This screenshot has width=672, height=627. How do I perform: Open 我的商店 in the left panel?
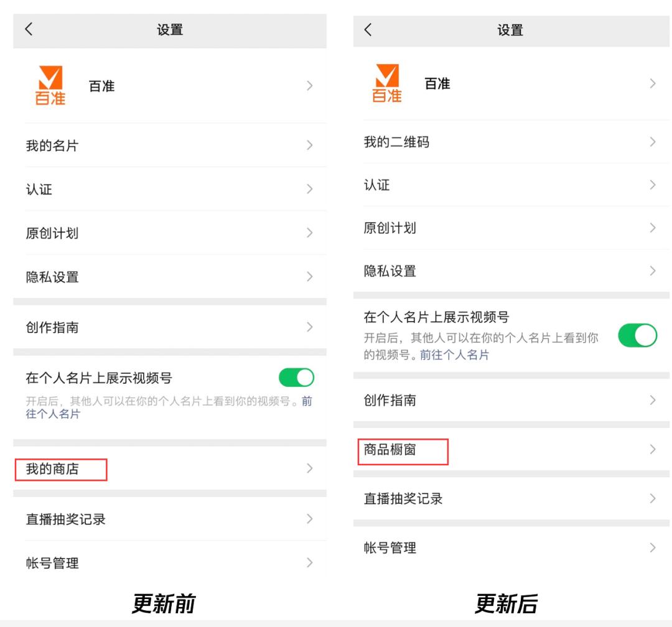click(x=52, y=469)
